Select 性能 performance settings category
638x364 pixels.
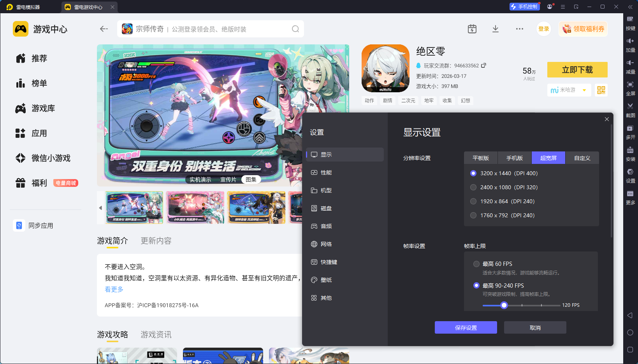pos(345,172)
